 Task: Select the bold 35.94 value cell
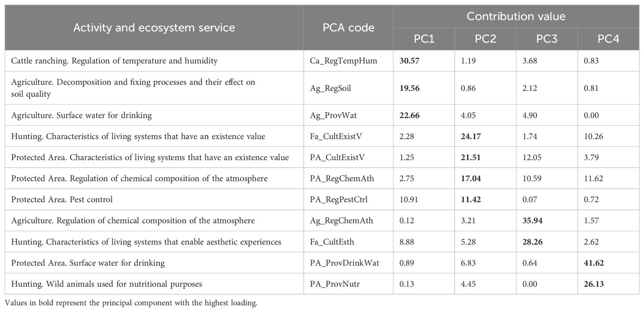533,221
